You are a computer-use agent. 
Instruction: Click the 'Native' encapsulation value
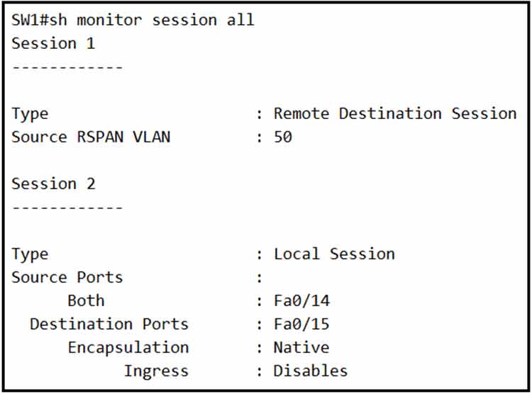click(x=301, y=347)
